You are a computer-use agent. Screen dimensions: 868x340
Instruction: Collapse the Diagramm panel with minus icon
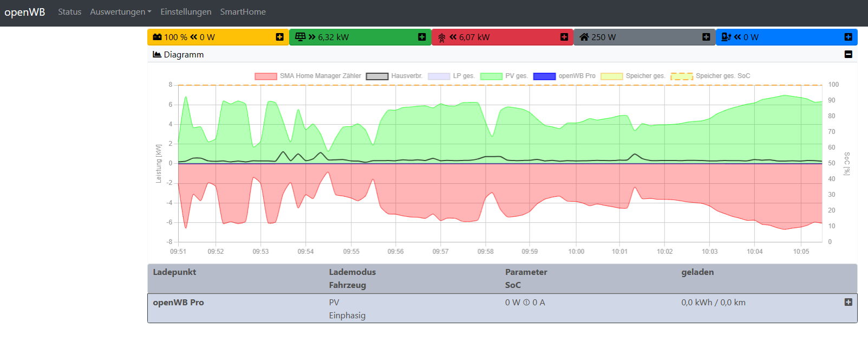[x=849, y=54]
